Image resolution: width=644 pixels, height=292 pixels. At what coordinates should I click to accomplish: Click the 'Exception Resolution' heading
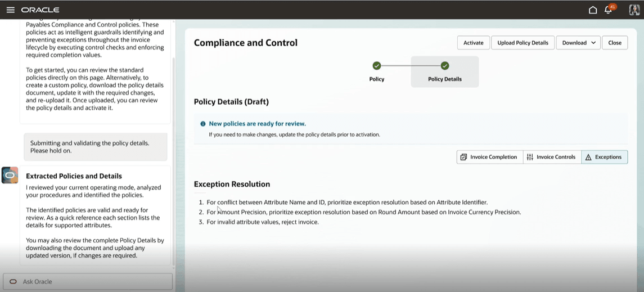[x=232, y=184]
